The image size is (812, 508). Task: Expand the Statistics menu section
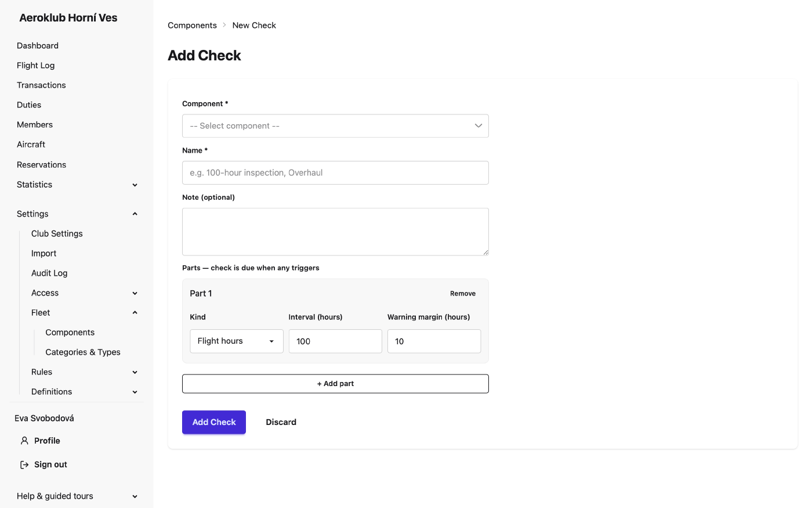point(135,185)
